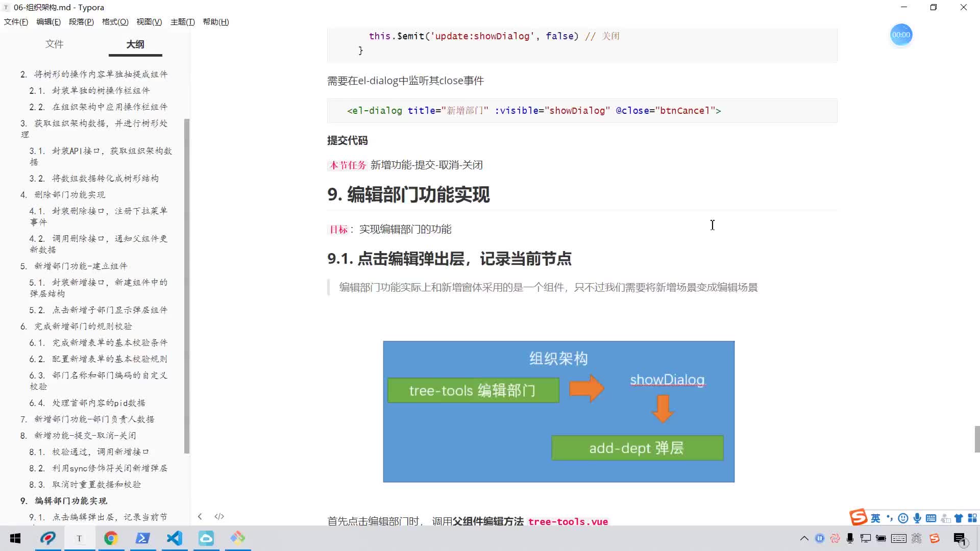This screenshot has width=980, height=551.
Task: Open touch keyboard tray icon
Action: (x=899, y=538)
